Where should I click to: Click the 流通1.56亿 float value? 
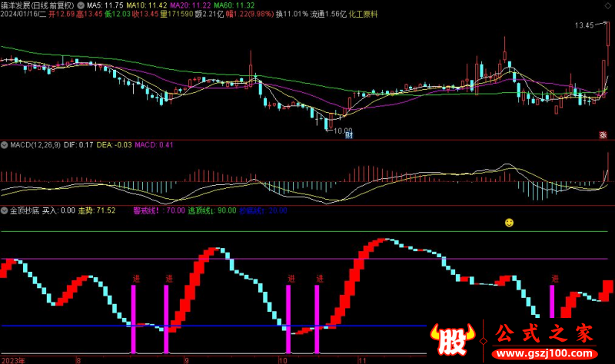(x=329, y=14)
